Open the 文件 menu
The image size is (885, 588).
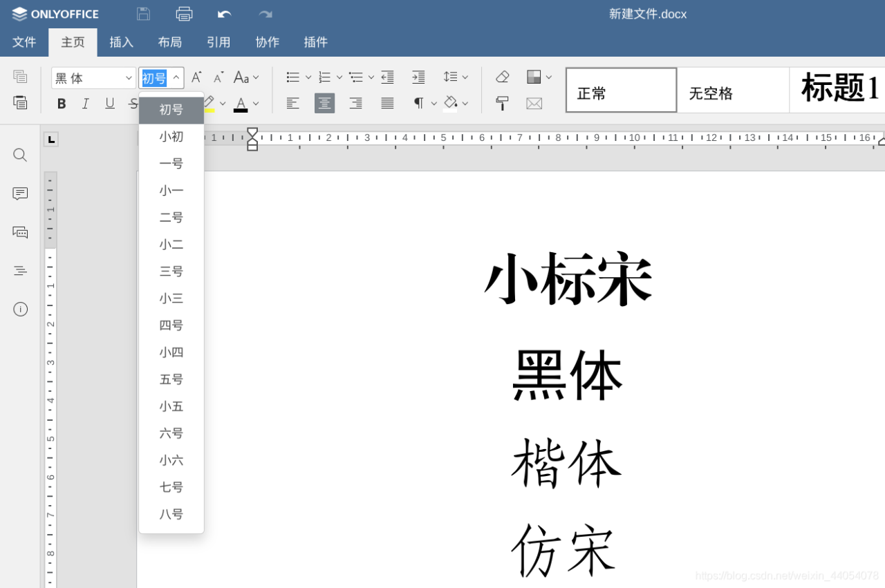click(24, 42)
